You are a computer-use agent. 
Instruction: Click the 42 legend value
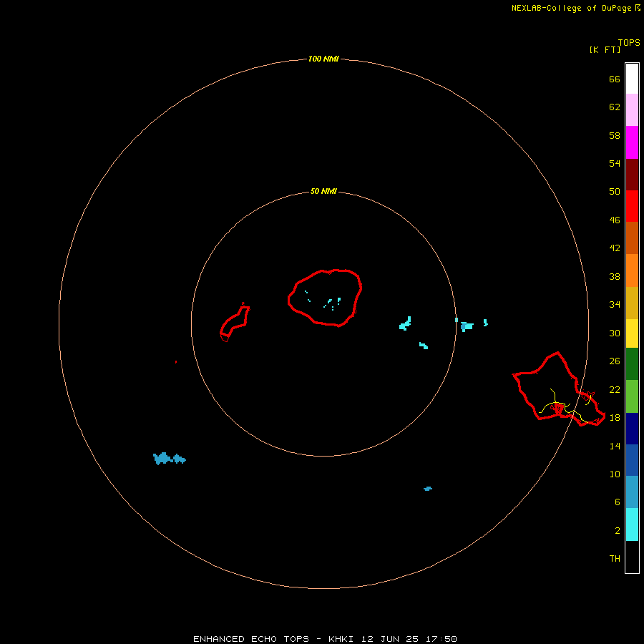click(615, 248)
